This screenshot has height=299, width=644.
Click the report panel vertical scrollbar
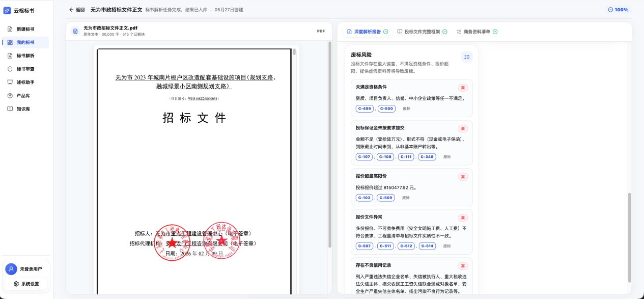click(630, 237)
